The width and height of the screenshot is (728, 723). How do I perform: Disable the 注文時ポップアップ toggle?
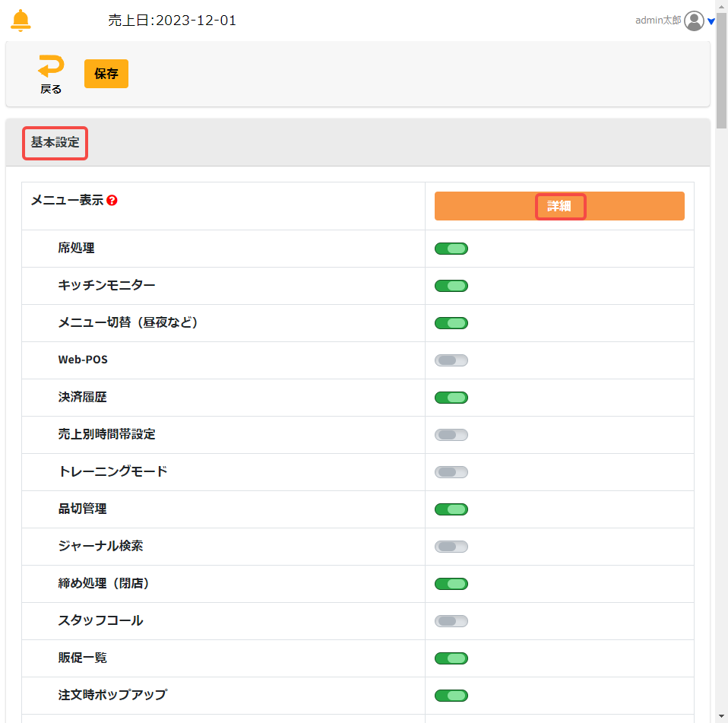click(x=451, y=696)
